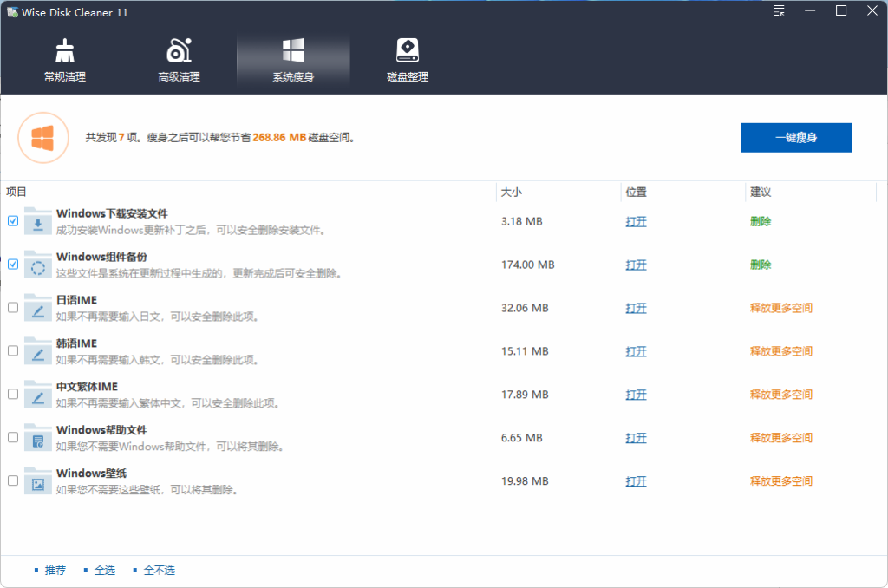Open the title bar menu icon

tap(779, 10)
